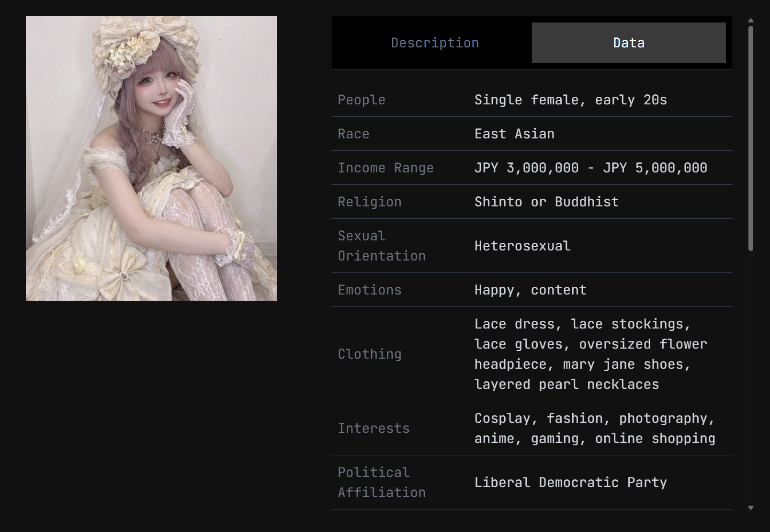Select the Data tab

coord(629,43)
